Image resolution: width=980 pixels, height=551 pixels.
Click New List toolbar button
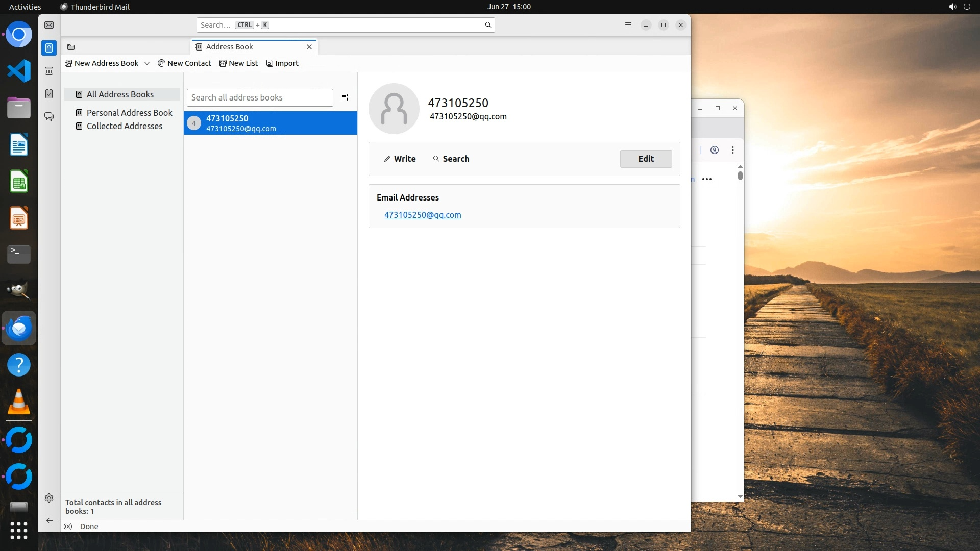tap(239, 63)
